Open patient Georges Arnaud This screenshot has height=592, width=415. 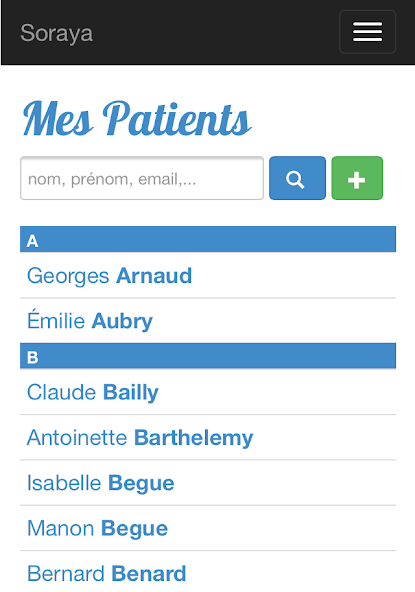(208, 276)
